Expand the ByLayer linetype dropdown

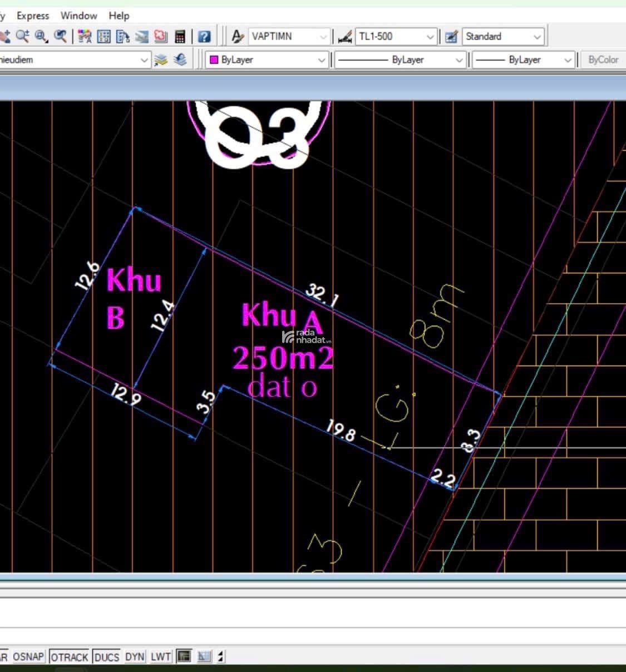point(459,60)
